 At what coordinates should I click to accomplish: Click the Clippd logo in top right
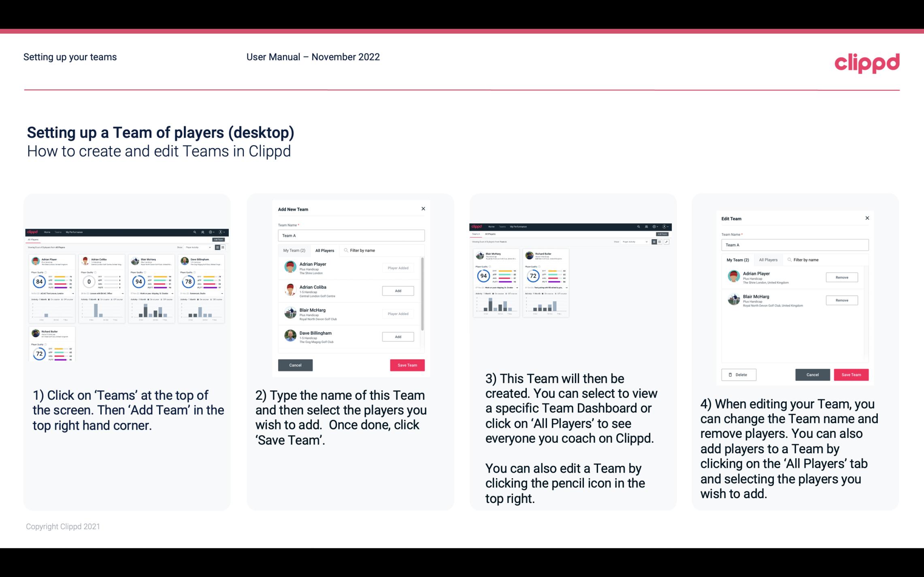click(x=867, y=62)
